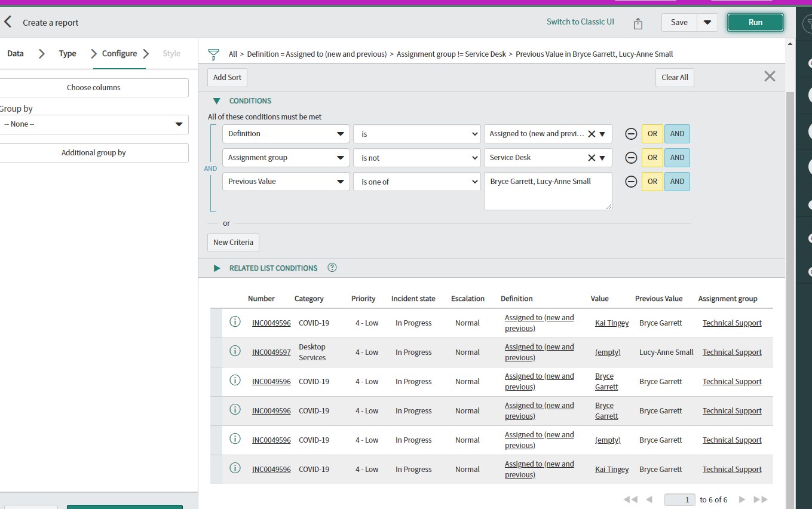
Task: Click the back arrow beside Create a report
Action: 8,23
